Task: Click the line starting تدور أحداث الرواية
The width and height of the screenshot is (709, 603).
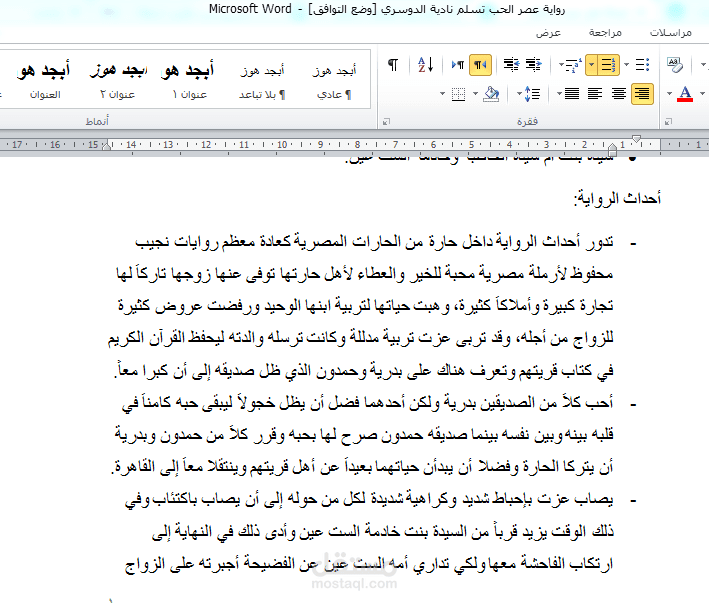Action: pyautogui.click(x=374, y=241)
